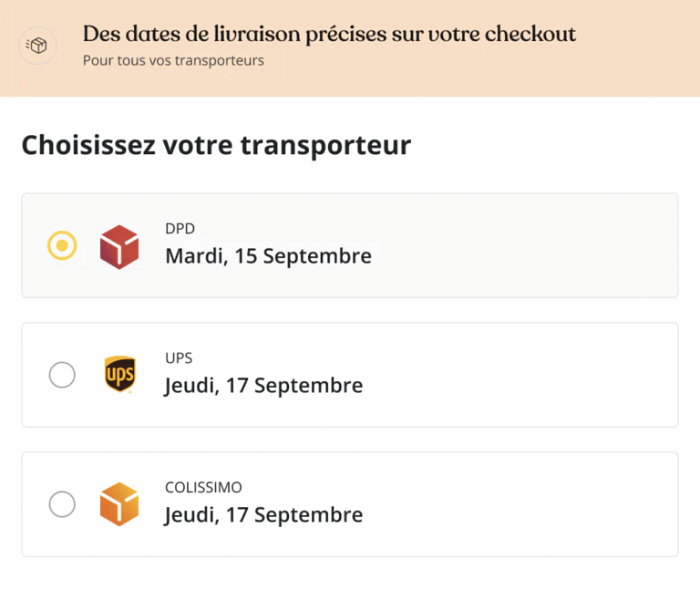Click the UPS carrier name label
Screen dimensions: 700x600
(x=179, y=358)
